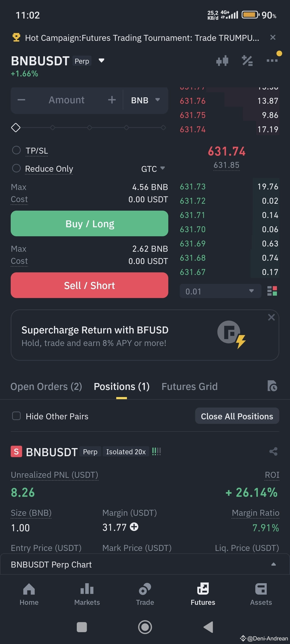Check the Hide Other Pairs checkbox

[16, 416]
